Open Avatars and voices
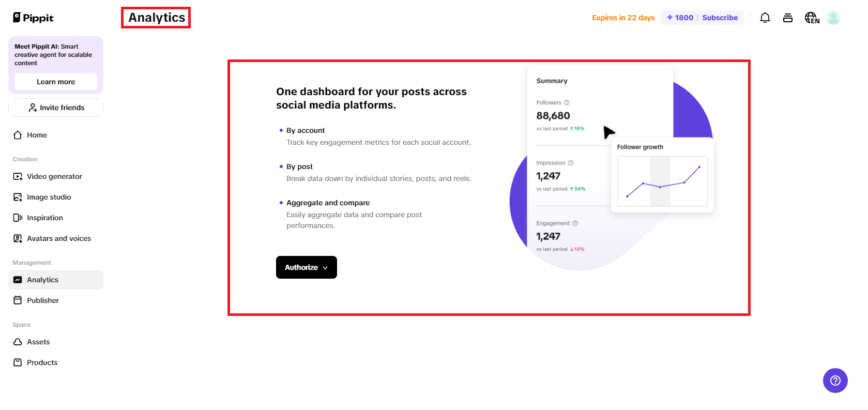This screenshot has width=868, height=410. click(58, 238)
